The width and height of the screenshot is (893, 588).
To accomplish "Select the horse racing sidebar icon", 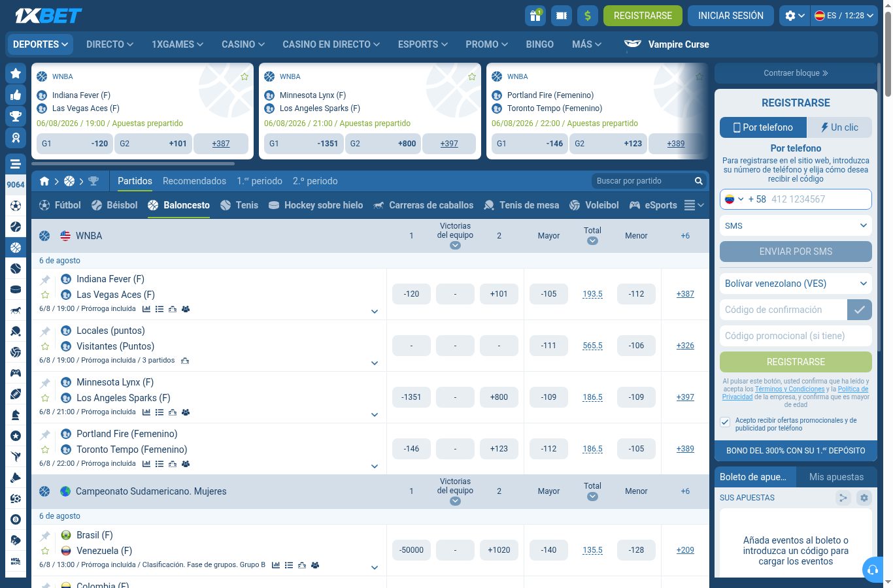I will coord(16,310).
